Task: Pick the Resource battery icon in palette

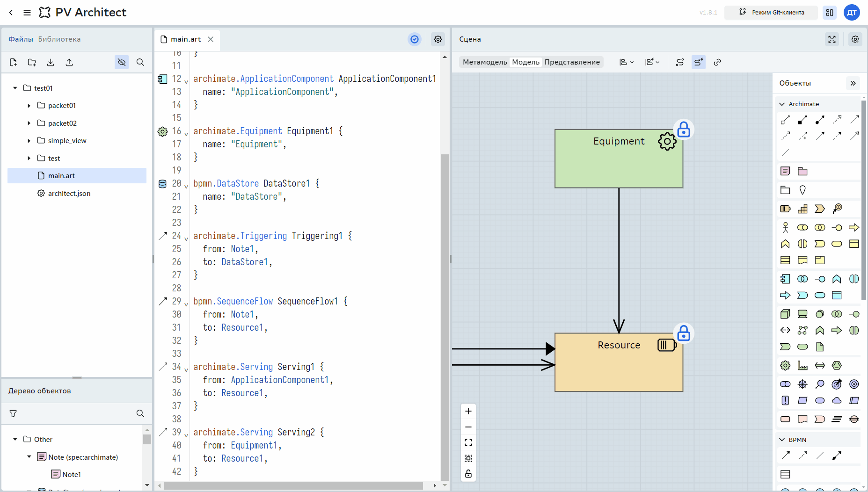Action: 785,209
